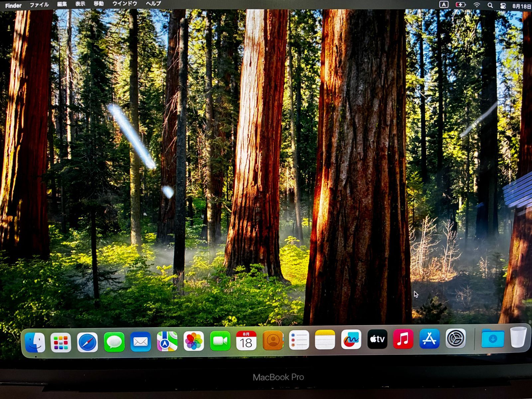The width and height of the screenshot is (532, 399).
Task: Open the Contacts app
Action: 273,340
